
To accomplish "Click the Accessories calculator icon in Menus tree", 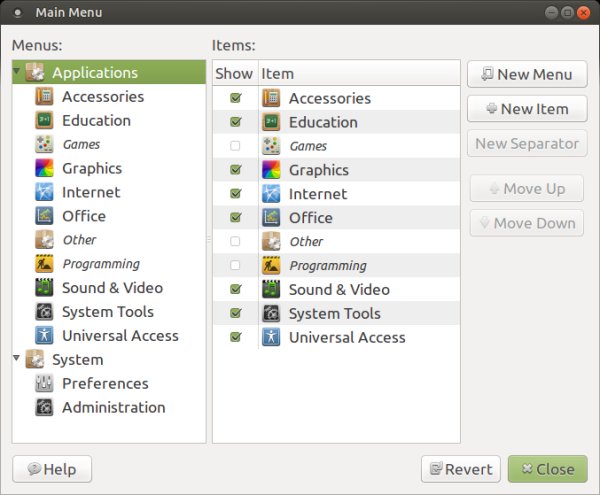I will tap(44, 97).
